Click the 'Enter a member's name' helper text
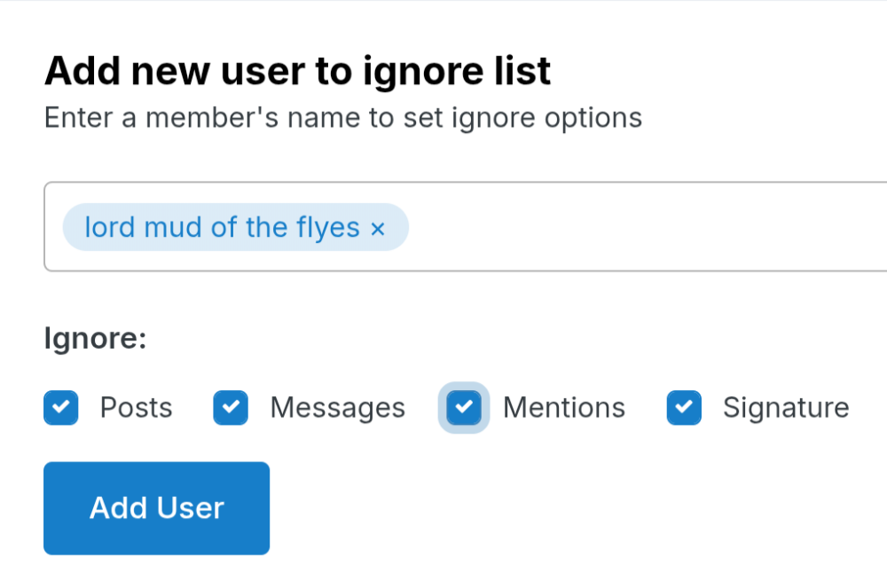Screen dimensions: 887x588 click(342, 118)
